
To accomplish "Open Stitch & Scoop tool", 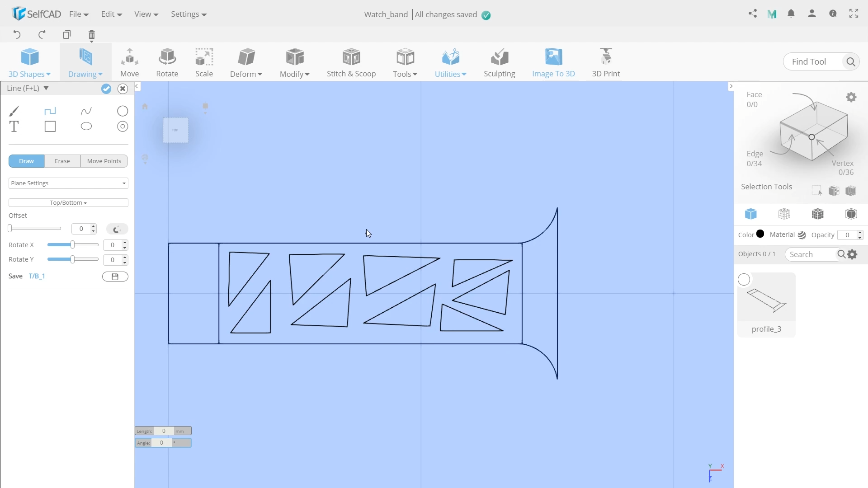I will click(x=351, y=62).
